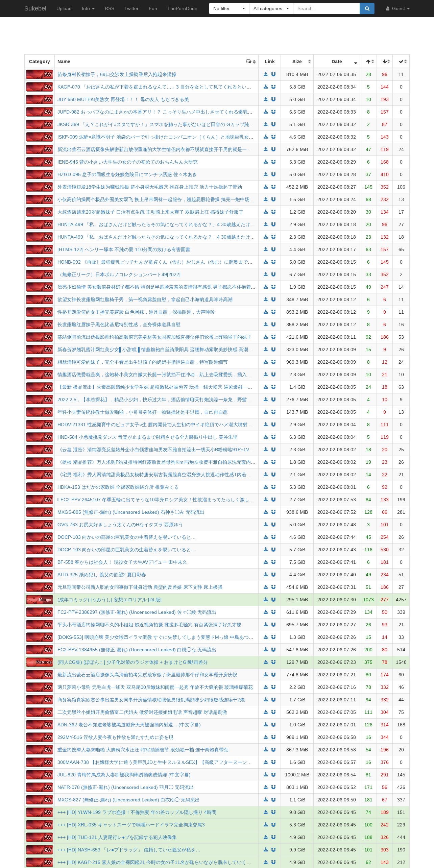
Task: Click seeders count '1073'
Action: (x=368, y=600)
